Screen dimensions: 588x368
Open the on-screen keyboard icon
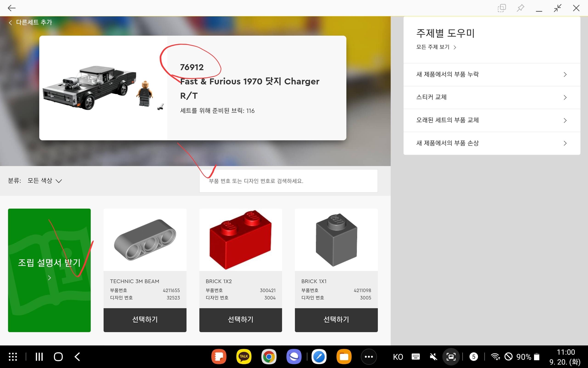[x=416, y=357]
